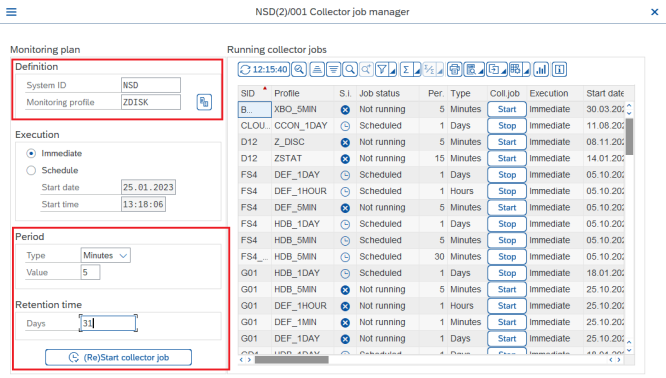Click the SID column header
The height and width of the screenshot is (378, 666).
[254, 93]
